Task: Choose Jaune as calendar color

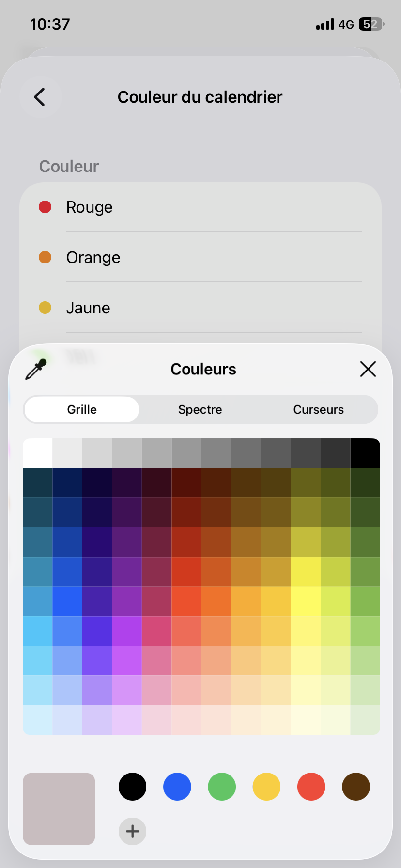Action: coord(200,308)
